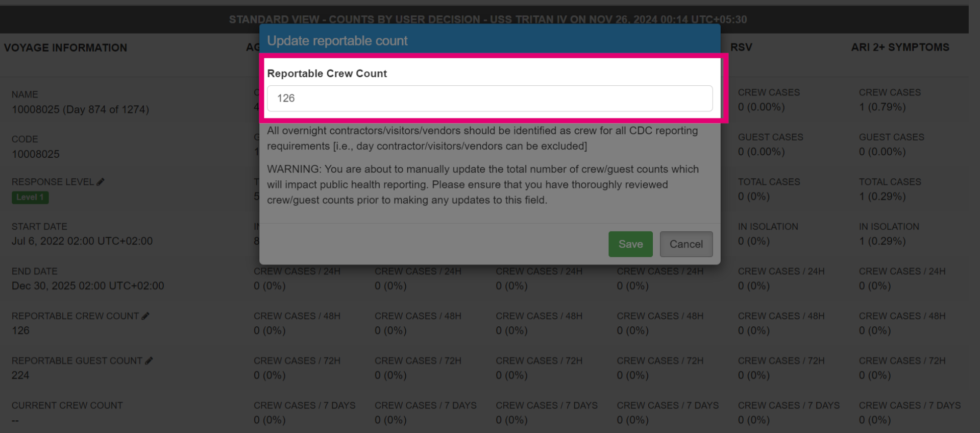Click the Reportable Crew Count input field
Image resolution: width=980 pixels, height=433 pixels.
(x=489, y=98)
